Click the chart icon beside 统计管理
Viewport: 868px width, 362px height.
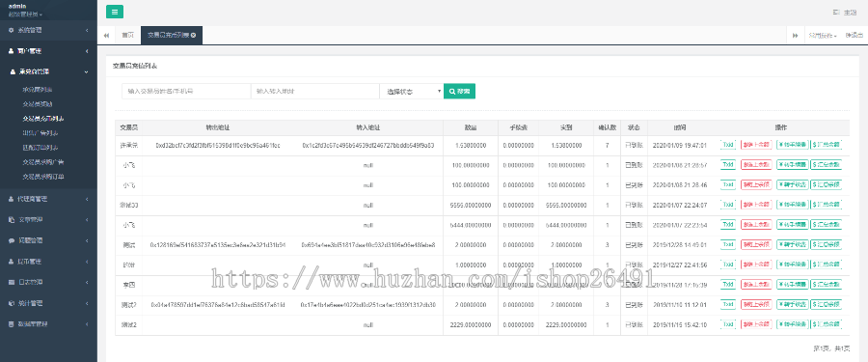pos(11,303)
